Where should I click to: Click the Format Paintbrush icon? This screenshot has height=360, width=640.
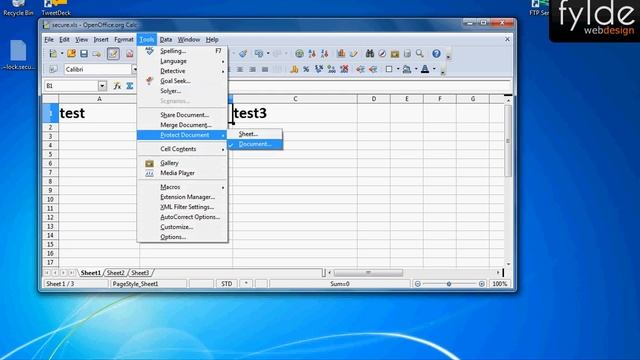[x=243, y=53]
